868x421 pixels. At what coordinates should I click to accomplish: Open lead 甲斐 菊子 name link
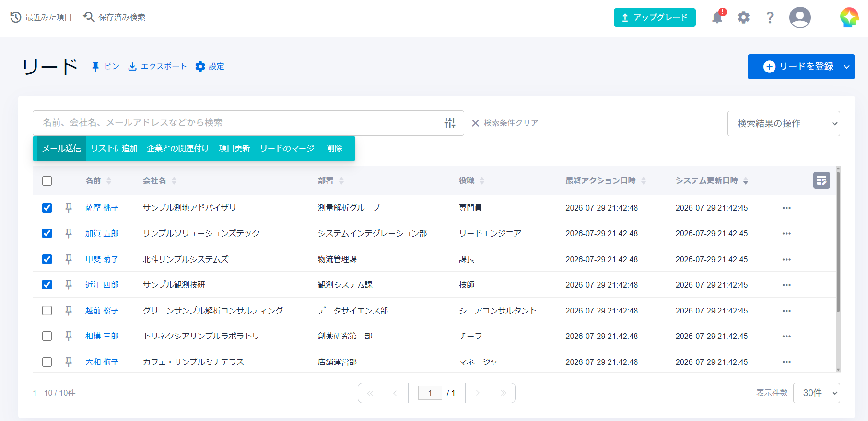(x=102, y=259)
